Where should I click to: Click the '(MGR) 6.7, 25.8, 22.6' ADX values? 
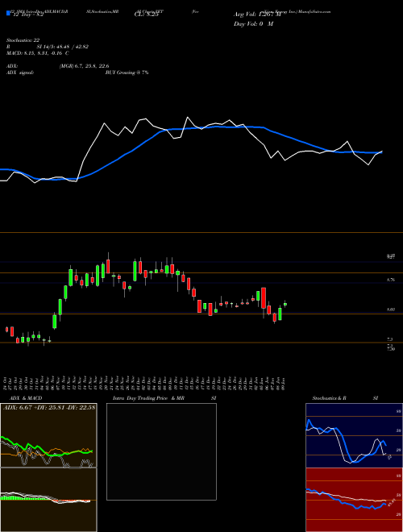coord(84,66)
